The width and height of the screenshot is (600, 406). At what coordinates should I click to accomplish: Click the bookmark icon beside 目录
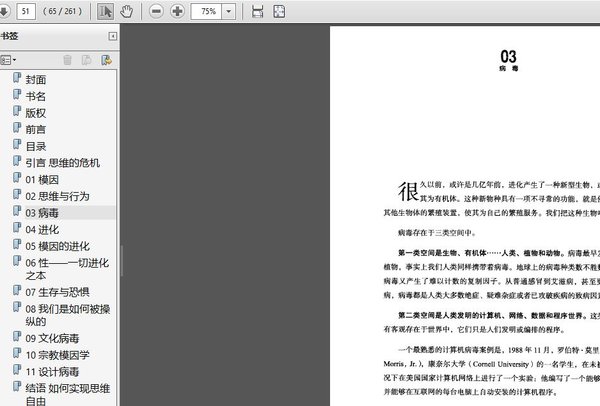(x=17, y=144)
